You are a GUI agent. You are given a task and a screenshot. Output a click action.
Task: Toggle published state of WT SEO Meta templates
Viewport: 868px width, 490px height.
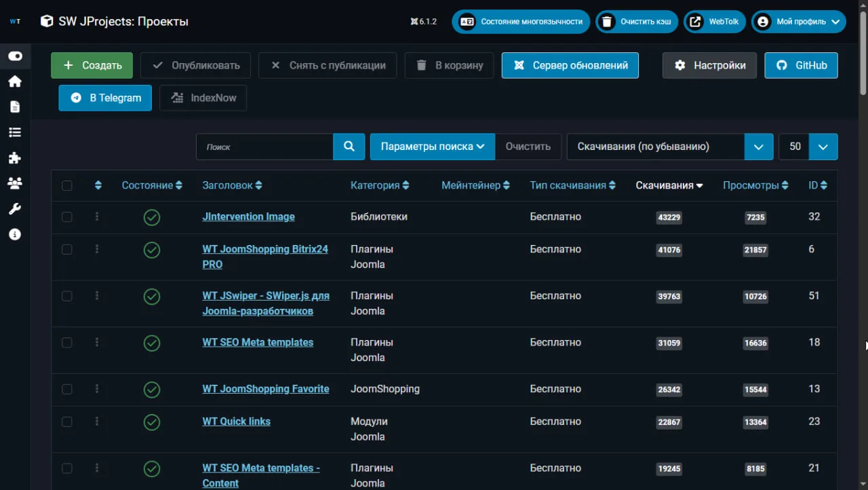point(152,343)
